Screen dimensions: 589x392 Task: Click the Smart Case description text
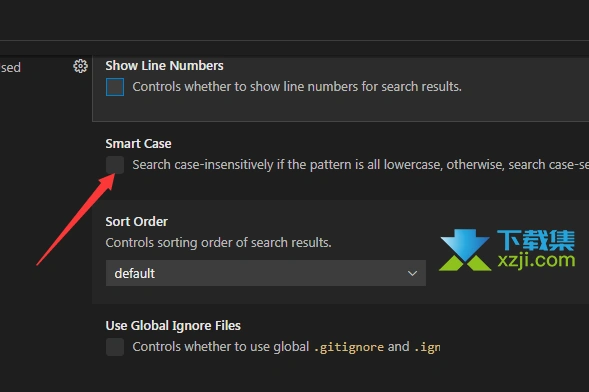pos(360,165)
